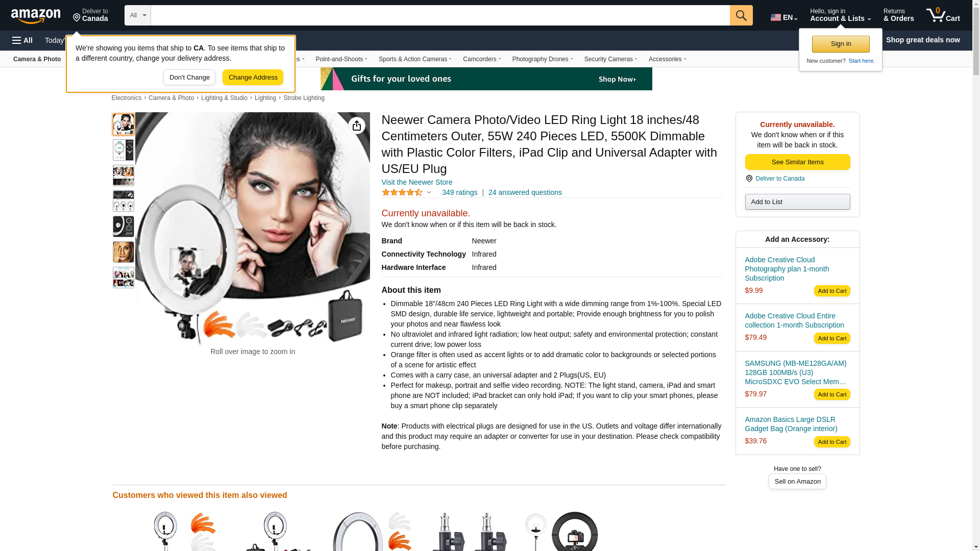Click the share icon on product image

(357, 126)
